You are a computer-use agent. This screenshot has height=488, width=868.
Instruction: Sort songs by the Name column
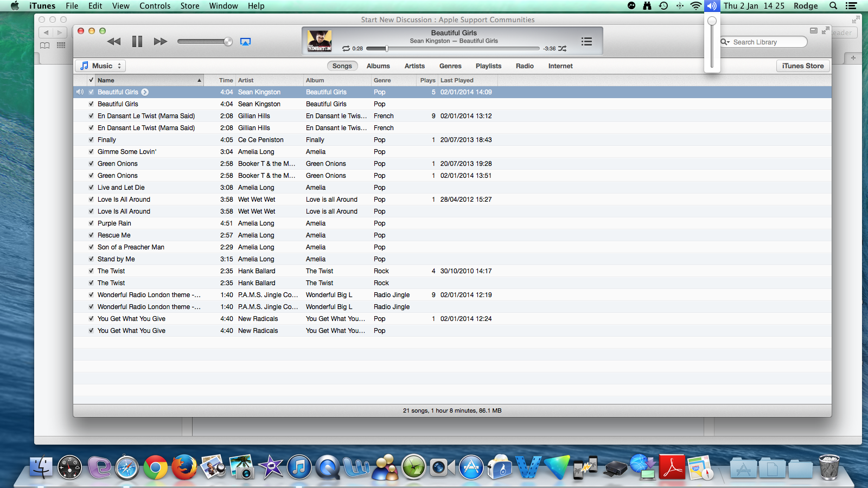pyautogui.click(x=150, y=80)
